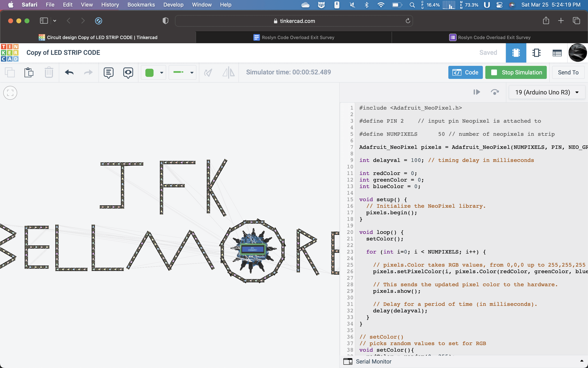Click the void loop() code line
Viewport: 588px width, 368px height.
[x=381, y=232]
